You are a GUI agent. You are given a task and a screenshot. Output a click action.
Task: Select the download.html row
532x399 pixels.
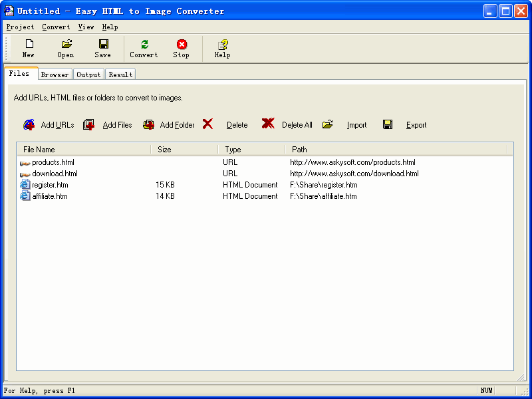265,174
